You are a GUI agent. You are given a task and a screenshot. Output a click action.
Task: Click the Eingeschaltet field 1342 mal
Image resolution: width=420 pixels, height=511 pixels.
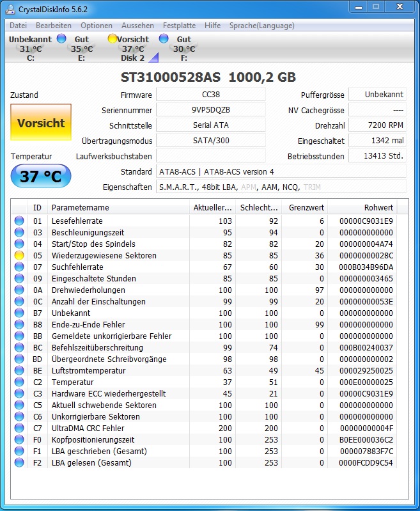[x=377, y=141]
